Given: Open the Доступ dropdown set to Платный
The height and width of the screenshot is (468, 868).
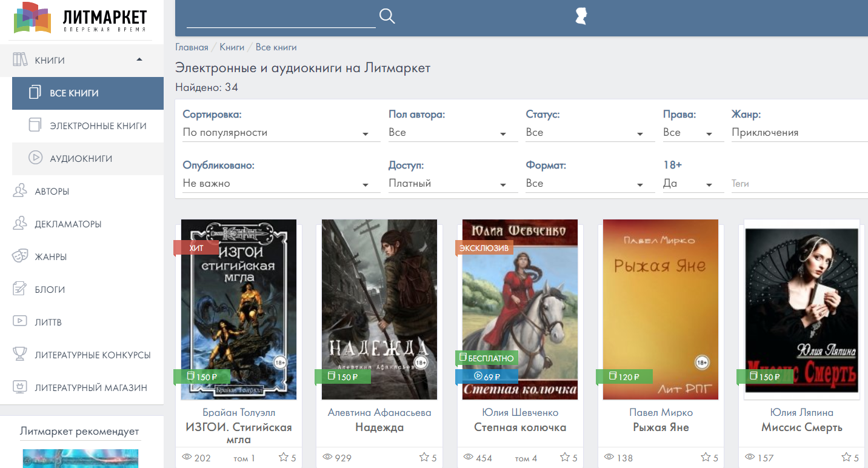Looking at the screenshot, I should click(453, 184).
